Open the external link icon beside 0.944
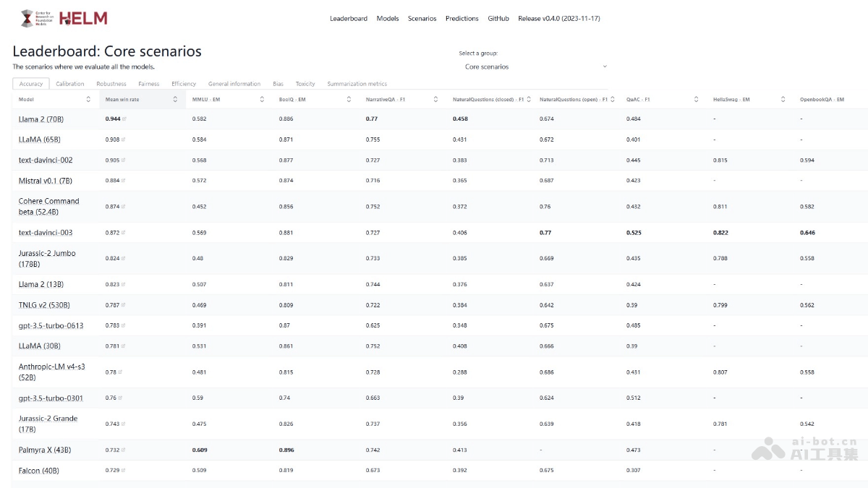Viewport: 868px width, 488px height. coord(124,119)
